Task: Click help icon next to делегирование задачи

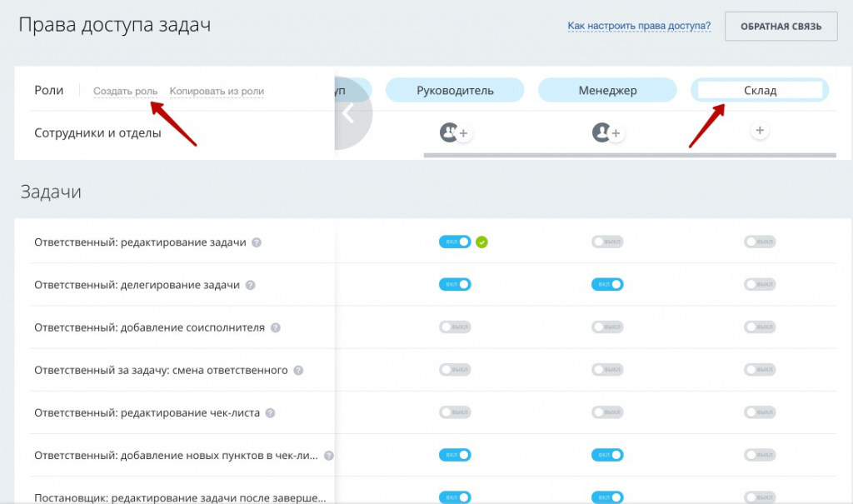Action: (x=250, y=285)
